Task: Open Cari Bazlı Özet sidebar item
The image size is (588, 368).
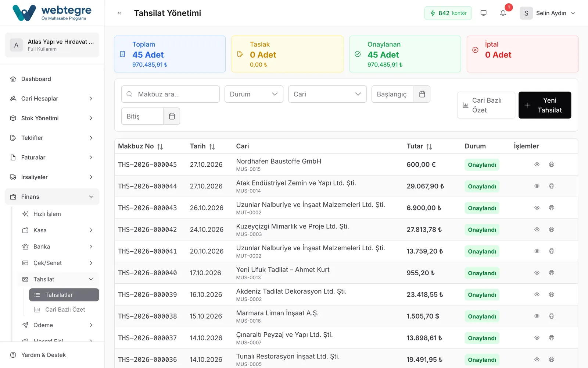Action: (64, 309)
